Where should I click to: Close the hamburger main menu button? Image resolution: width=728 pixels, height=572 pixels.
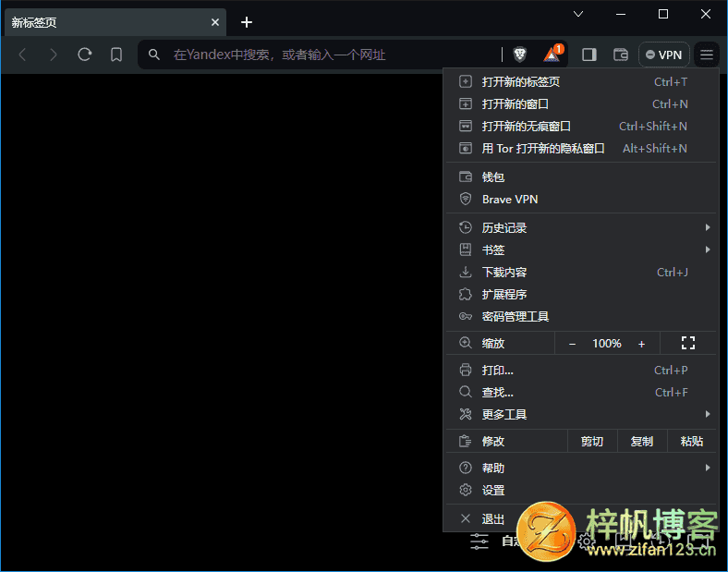707,55
